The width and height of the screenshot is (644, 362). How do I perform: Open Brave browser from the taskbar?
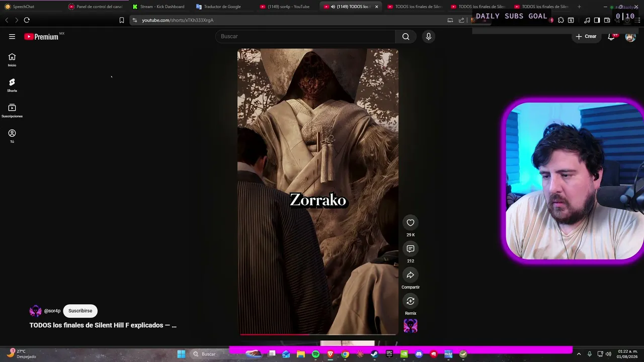tap(331, 354)
